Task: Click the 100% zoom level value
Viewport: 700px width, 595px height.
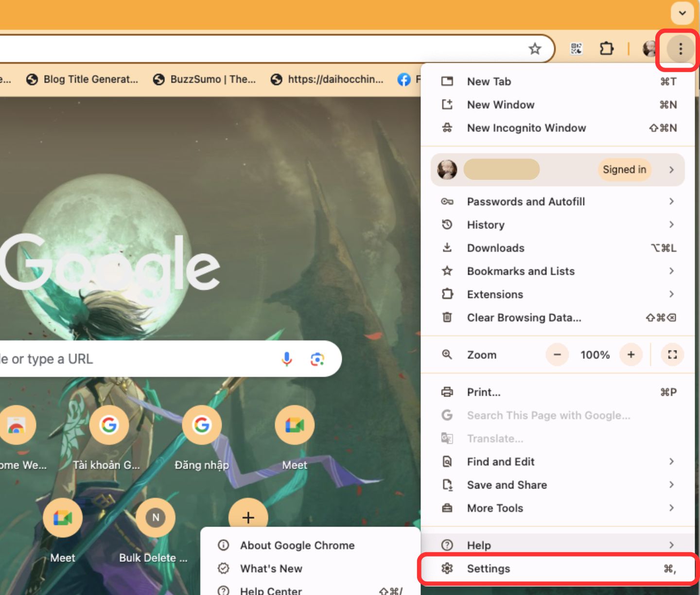Action: [595, 355]
